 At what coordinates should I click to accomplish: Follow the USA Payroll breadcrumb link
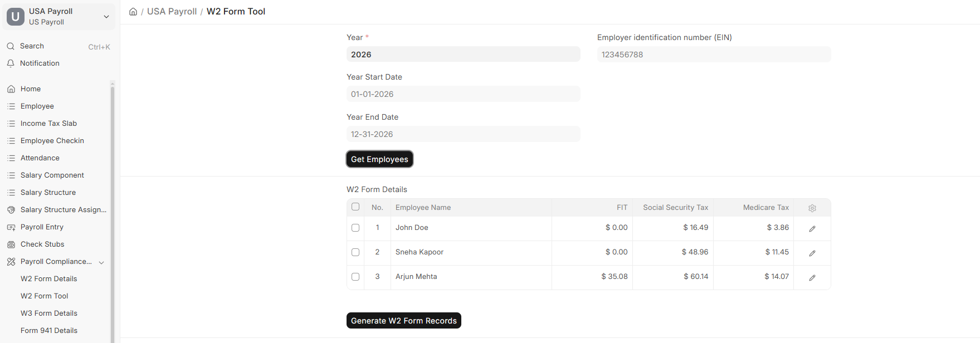click(172, 12)
